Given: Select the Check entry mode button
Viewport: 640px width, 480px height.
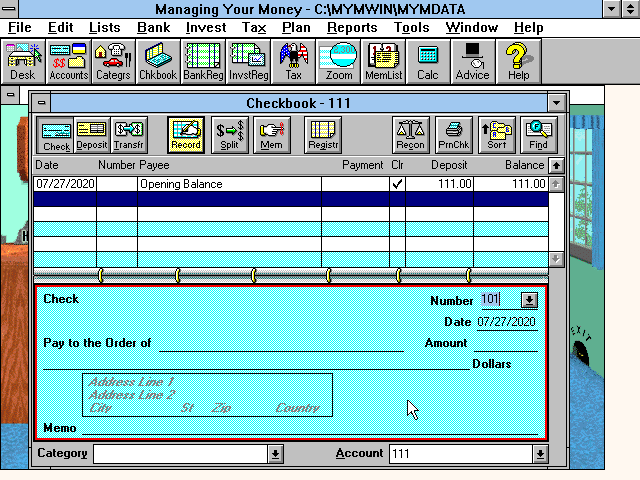Looking at the screenshot, I should coord(56,135).
